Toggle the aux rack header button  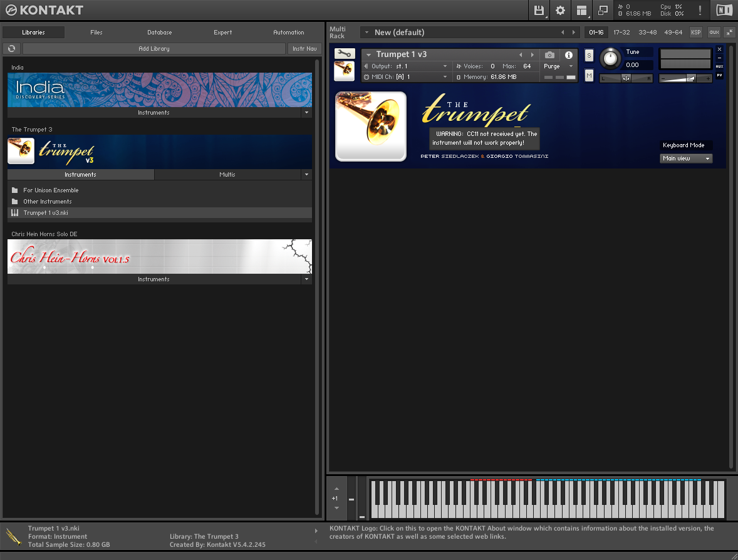(x=714, y=33)
